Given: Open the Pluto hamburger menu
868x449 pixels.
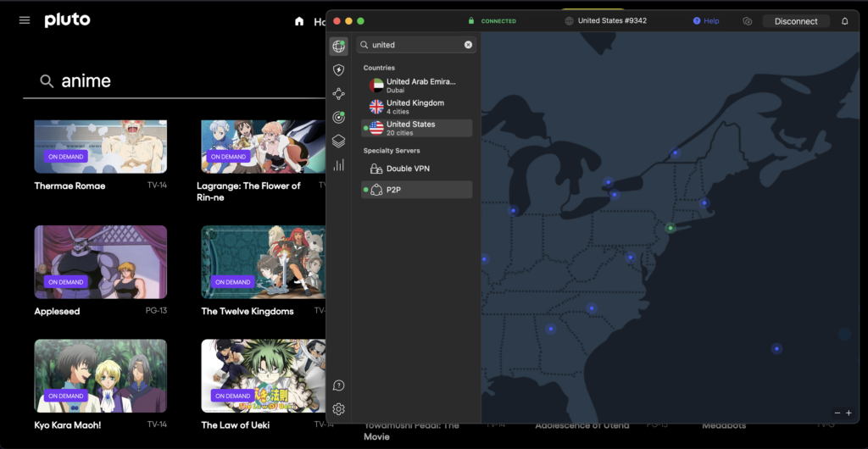Looking at the screenshot, I should (25, 20).
